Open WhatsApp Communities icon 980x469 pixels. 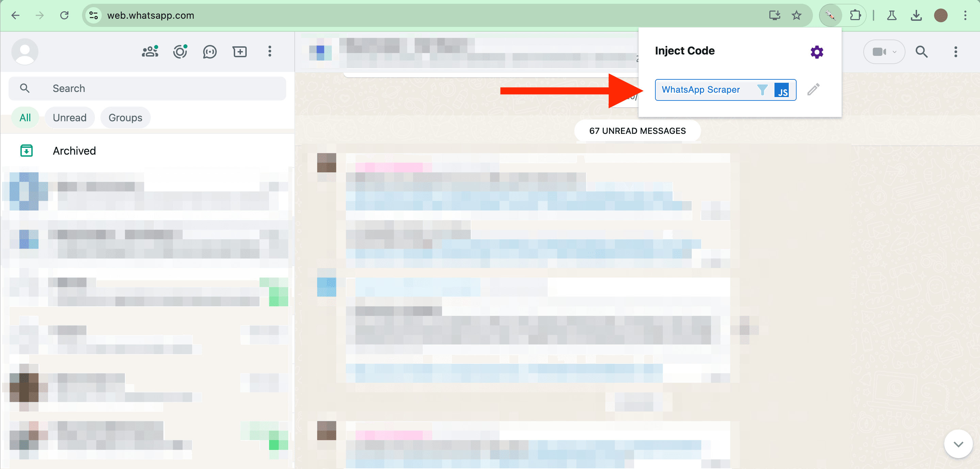(x=150, y=51)
